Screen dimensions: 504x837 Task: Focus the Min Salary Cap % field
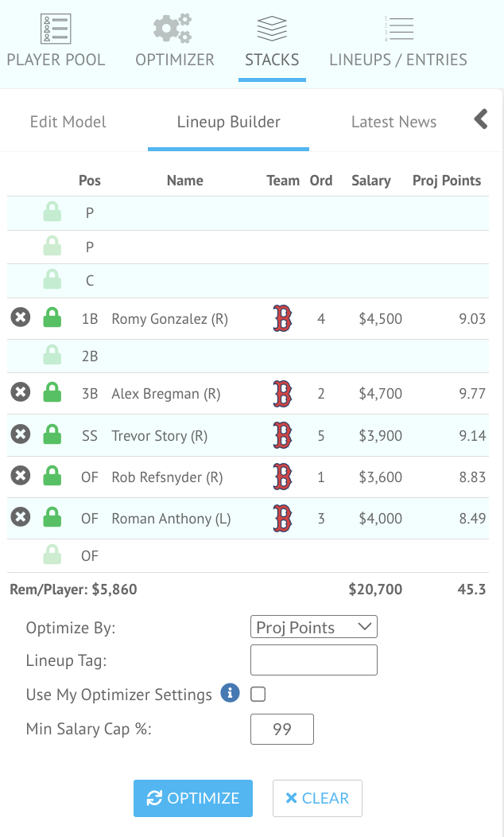coord(281,729)
